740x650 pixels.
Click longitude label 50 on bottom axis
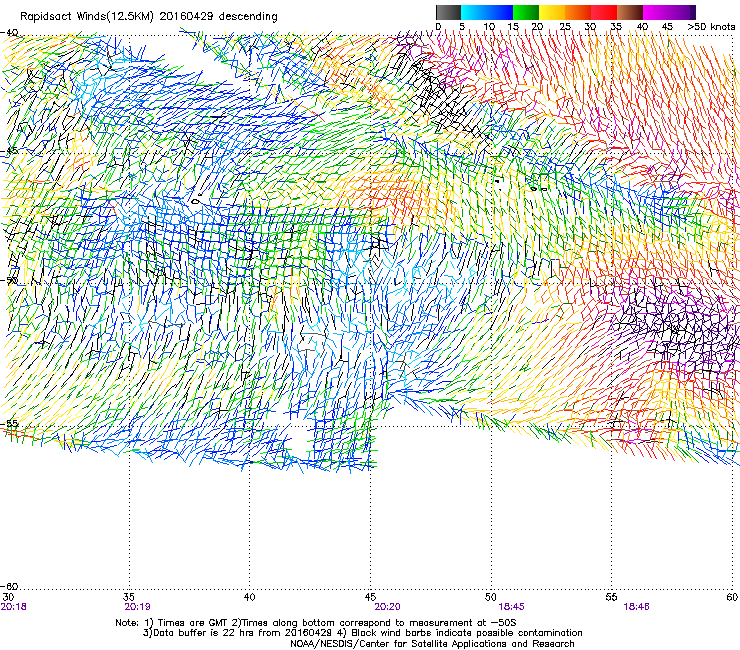491,597
